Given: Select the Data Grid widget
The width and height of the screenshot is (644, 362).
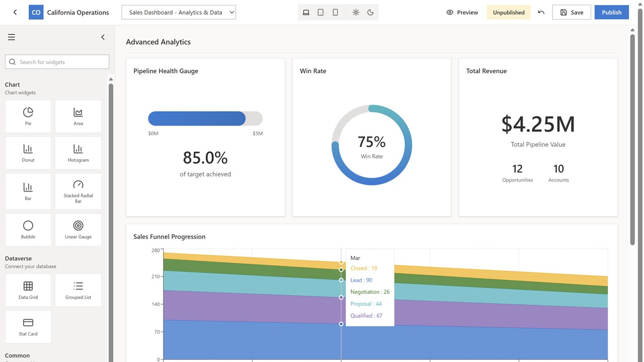Looking at the screenshot, I should (x=28, y=290).
